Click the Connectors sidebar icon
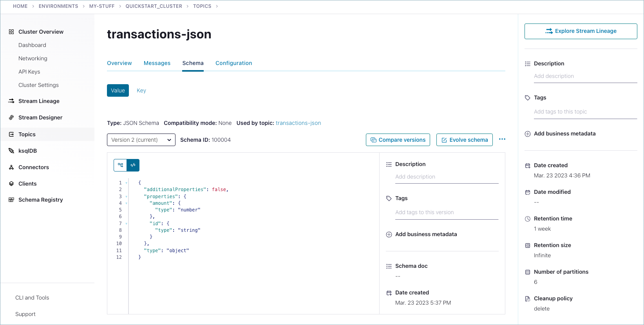The image size is (644, 325). (x=11, y=167)
